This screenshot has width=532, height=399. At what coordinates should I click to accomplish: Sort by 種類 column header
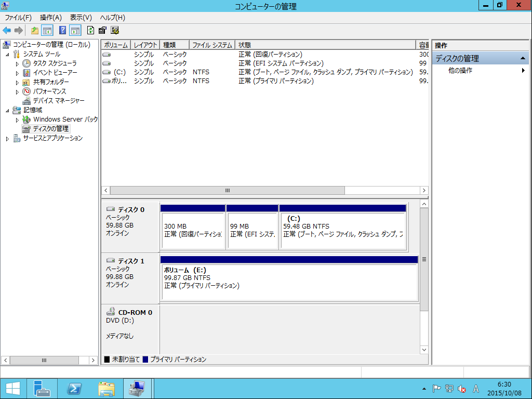point(175,45)
